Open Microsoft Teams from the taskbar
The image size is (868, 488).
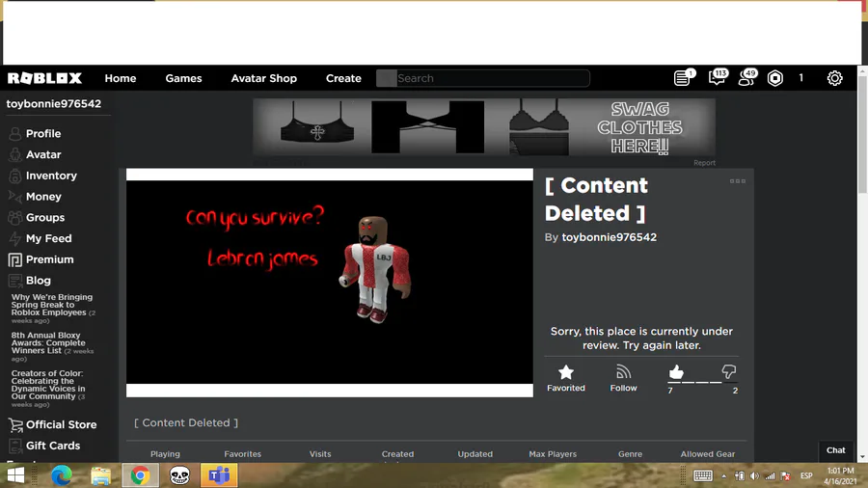[219, 475]
